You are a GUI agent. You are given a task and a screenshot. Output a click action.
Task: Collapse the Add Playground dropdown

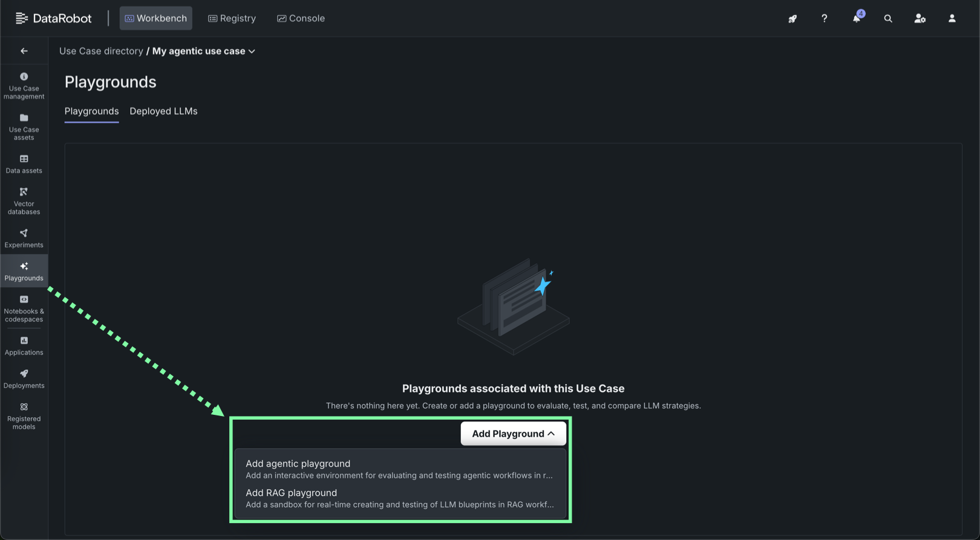coord(513,434)
